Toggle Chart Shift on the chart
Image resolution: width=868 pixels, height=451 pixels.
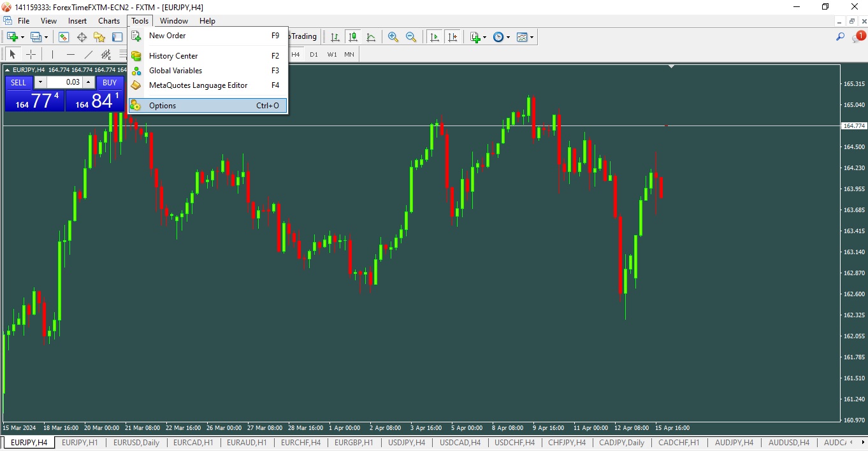pos(453,36)
